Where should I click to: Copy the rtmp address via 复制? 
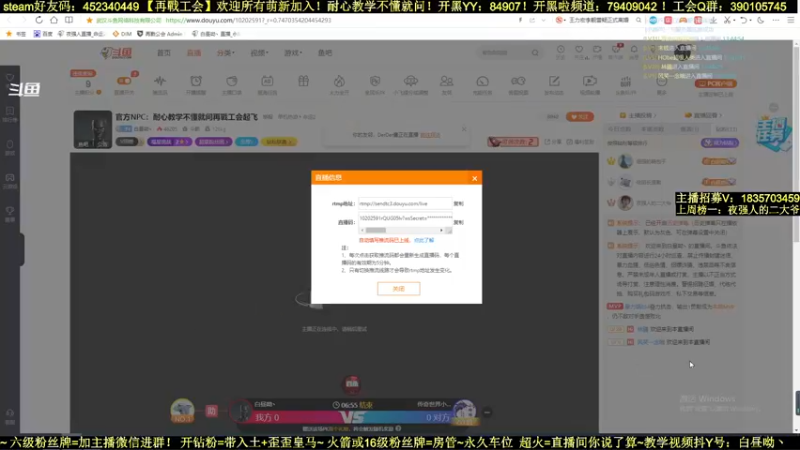click(459, 204)
